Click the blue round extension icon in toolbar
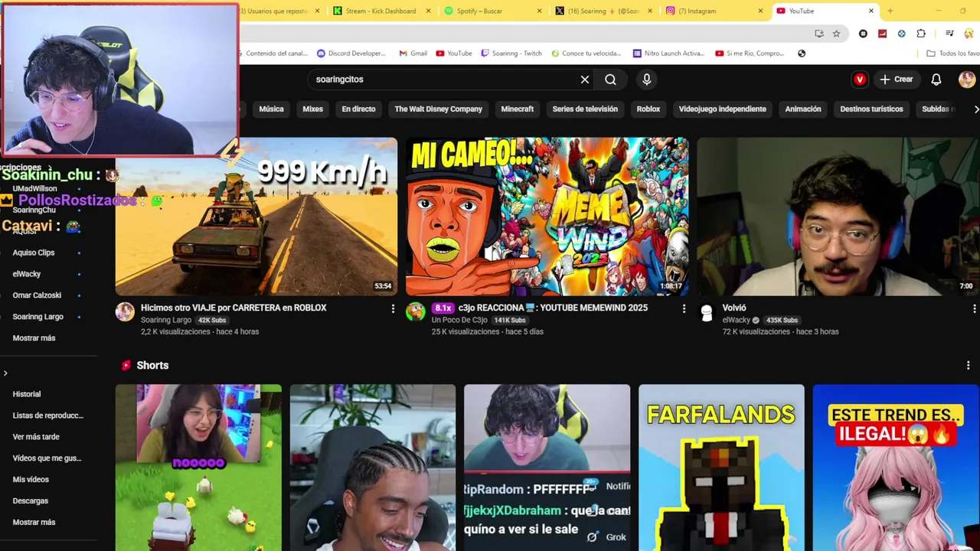Screen dimensions: 980x551 coord(901,34)
